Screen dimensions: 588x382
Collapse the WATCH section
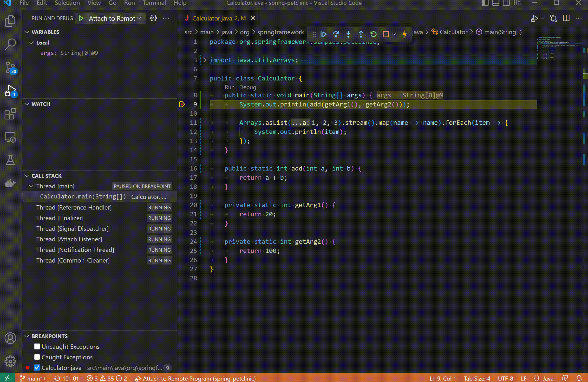point(27,104)
